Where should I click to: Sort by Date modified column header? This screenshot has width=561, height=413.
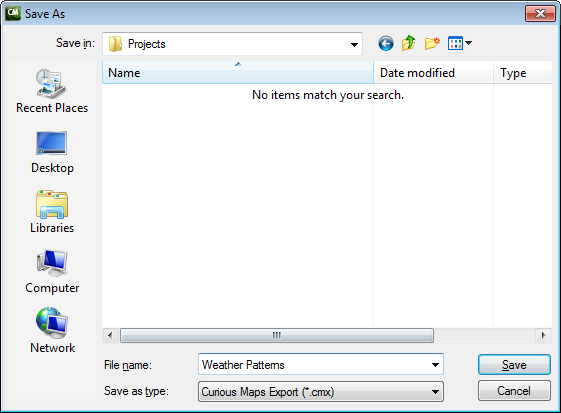coord(433,73)
